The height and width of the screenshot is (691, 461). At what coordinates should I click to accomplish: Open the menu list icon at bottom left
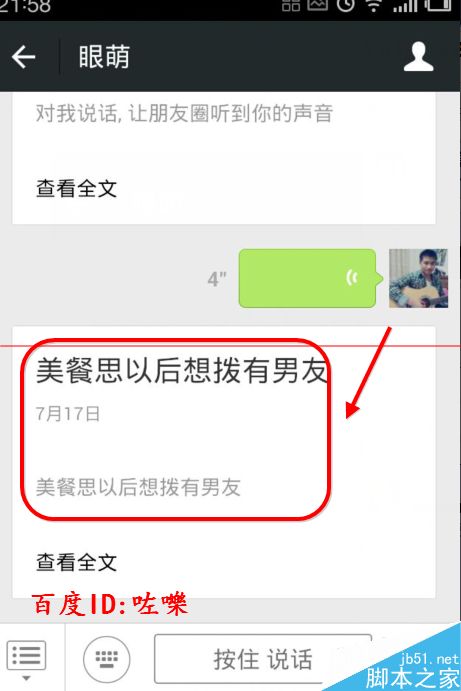(26, 658)
